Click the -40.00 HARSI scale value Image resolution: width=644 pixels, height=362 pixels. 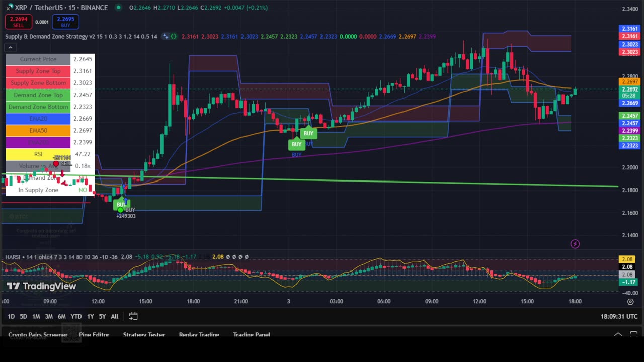click(630, 293)
